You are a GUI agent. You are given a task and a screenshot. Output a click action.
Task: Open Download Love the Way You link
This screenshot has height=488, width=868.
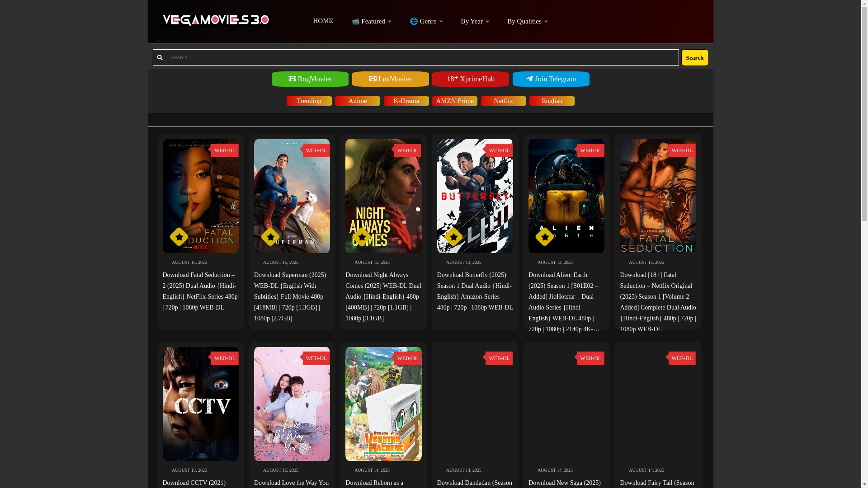click(292, 483)
